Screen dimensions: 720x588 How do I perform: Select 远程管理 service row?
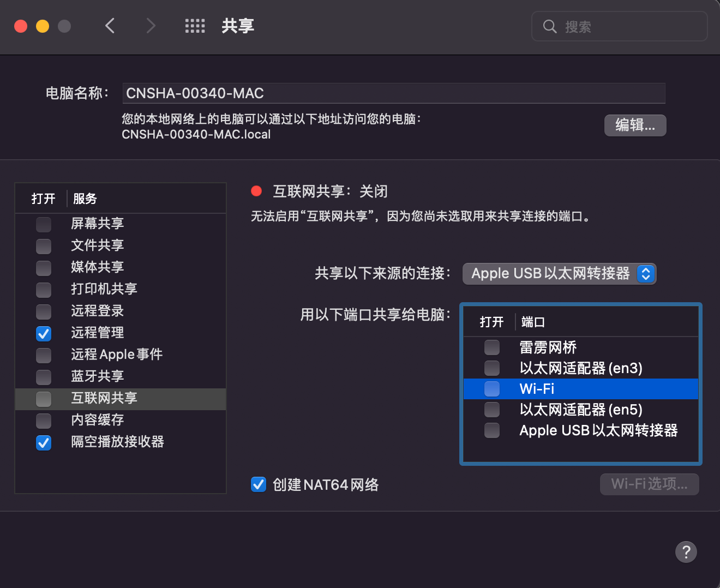coord(121,333)
